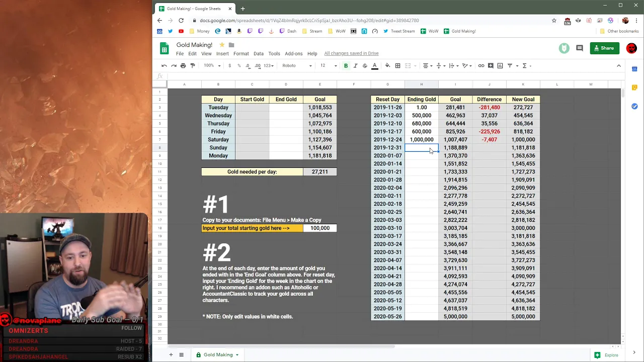Image resolution: width=644 pixels, height=362 pixels.
Task: Add a new sheet with plus
Action: pyautogui.click(x=171, y=354)
